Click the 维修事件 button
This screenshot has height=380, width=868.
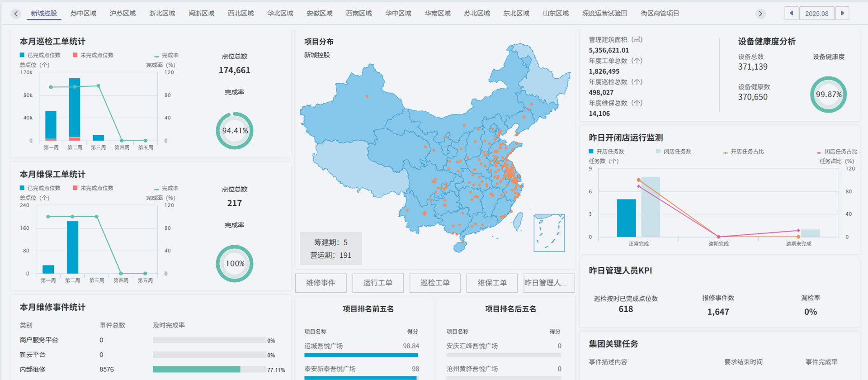pyautogui.click(x=321, y=283)
